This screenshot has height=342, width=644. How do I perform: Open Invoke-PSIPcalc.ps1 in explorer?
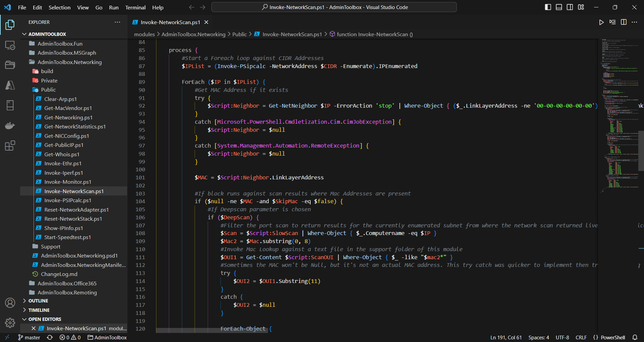(x=74, y=200)
